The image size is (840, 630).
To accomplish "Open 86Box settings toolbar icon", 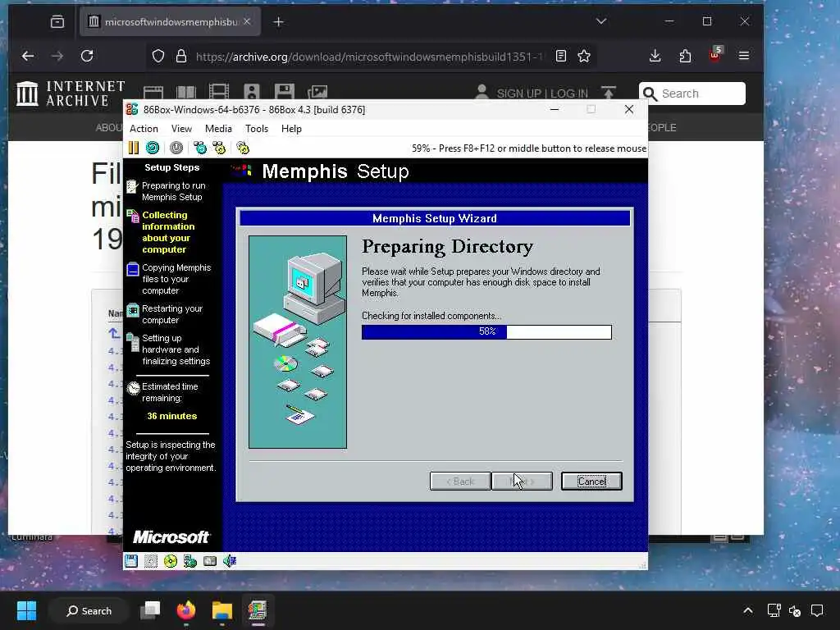I will [x=243, y=148].
